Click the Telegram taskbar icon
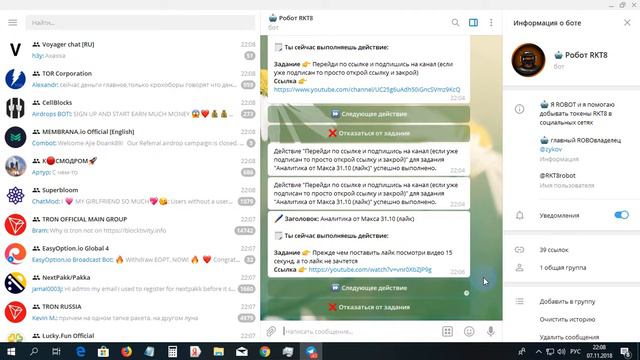 point(311,351)
